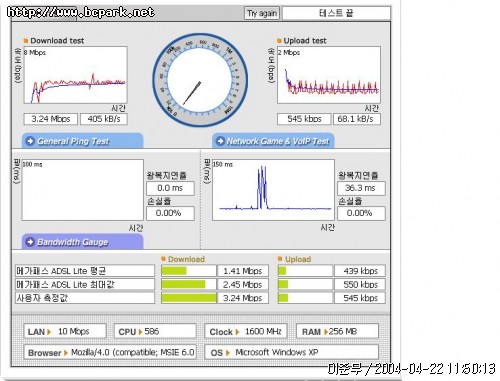Click the 439 kbps value
The height and width of the screenshot is (381, 500).
point(360,271)
